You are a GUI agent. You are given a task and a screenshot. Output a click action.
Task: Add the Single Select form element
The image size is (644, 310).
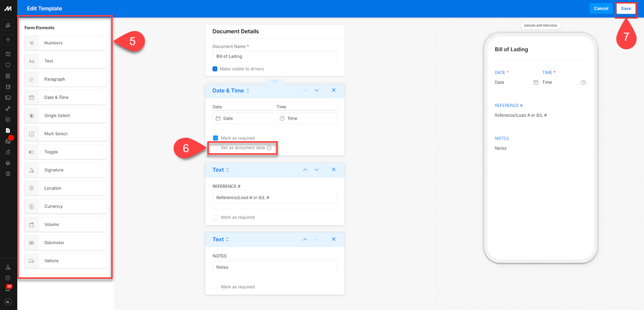click(65, 116)
